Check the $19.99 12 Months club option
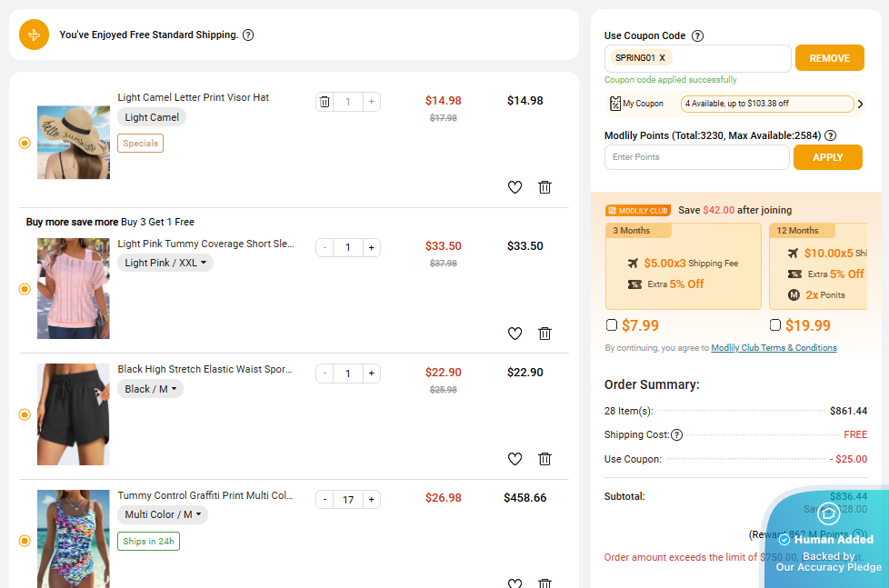889x588 pixels. [x=775, y=325]
